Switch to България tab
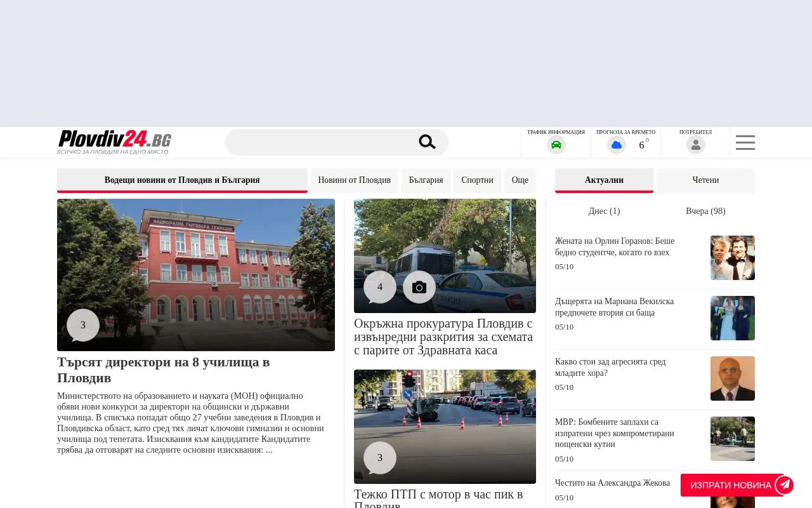Viewport: 812px width, 508px height. point(426,180)
